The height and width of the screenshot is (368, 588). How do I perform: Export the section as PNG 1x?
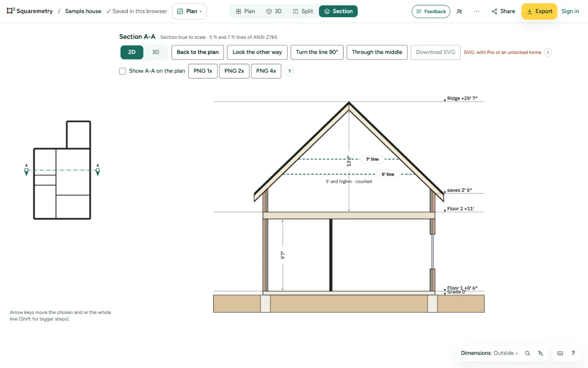pos(203,71)
